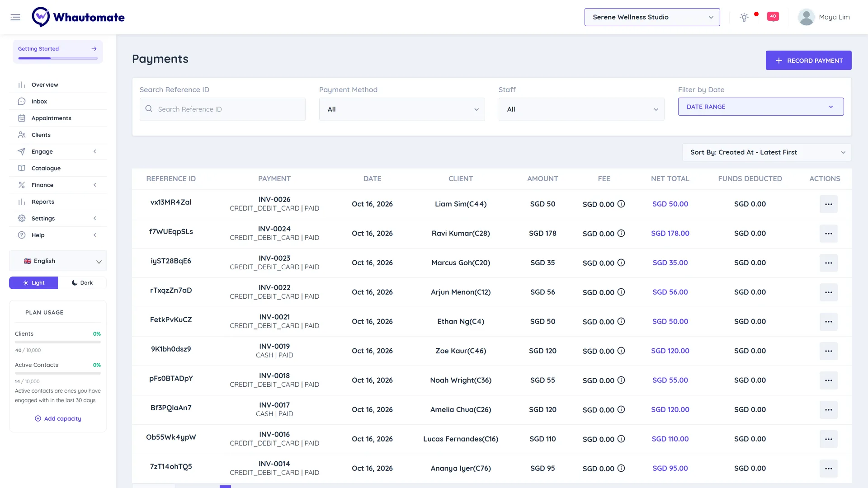868x488 pixels.
Task: Open actions menu for Zoe Kaur's payment
Action: point(828,351)
